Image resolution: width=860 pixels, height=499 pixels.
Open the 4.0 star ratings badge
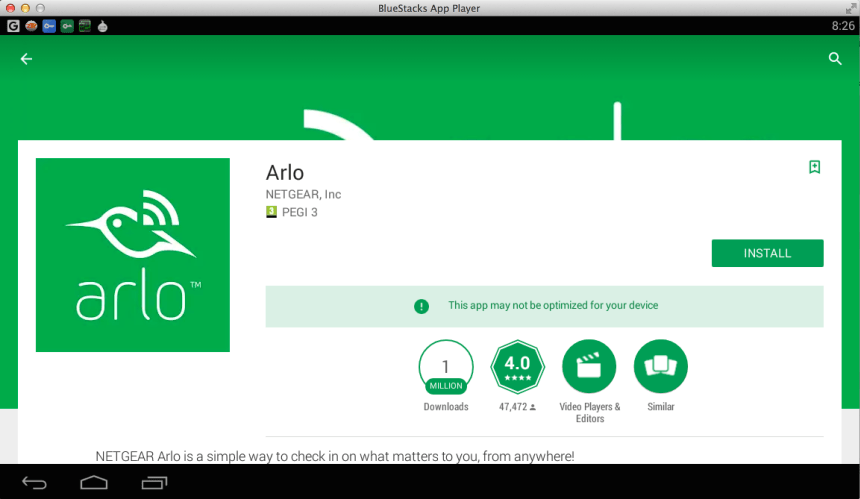pos(517,366)
